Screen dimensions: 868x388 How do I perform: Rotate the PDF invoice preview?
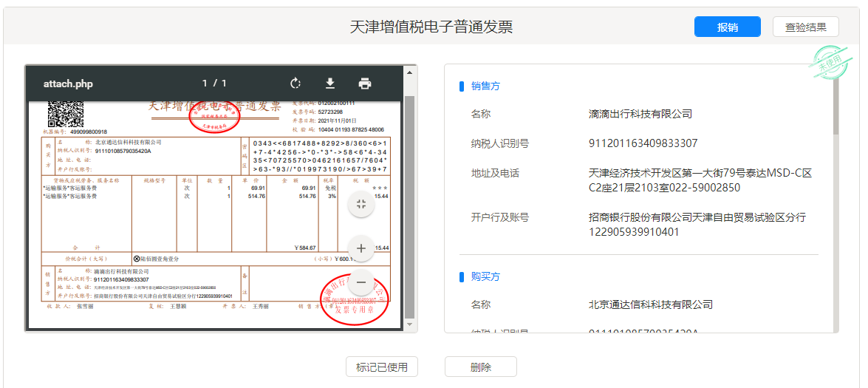[295, 84]
